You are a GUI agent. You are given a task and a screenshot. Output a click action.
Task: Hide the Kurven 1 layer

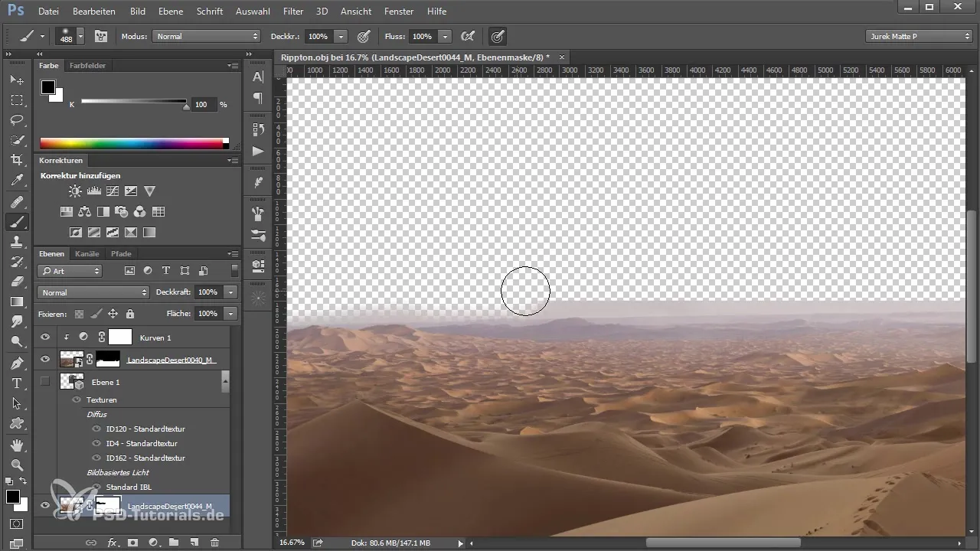click(x=45, y=337)
